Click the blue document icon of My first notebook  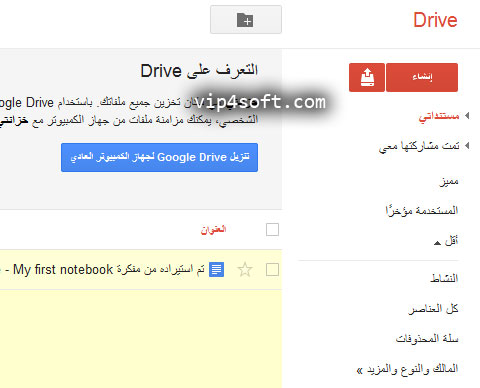click(216, 269)
